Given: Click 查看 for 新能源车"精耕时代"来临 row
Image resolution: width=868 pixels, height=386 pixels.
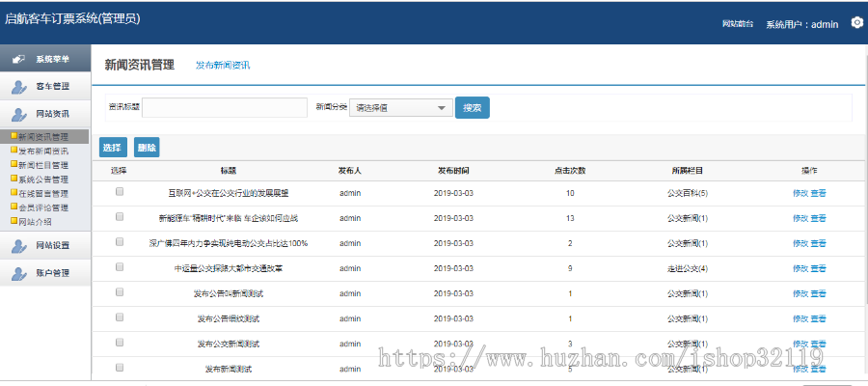Looking at the screenshot, I should pyautogui.click(x=818, y=218).
